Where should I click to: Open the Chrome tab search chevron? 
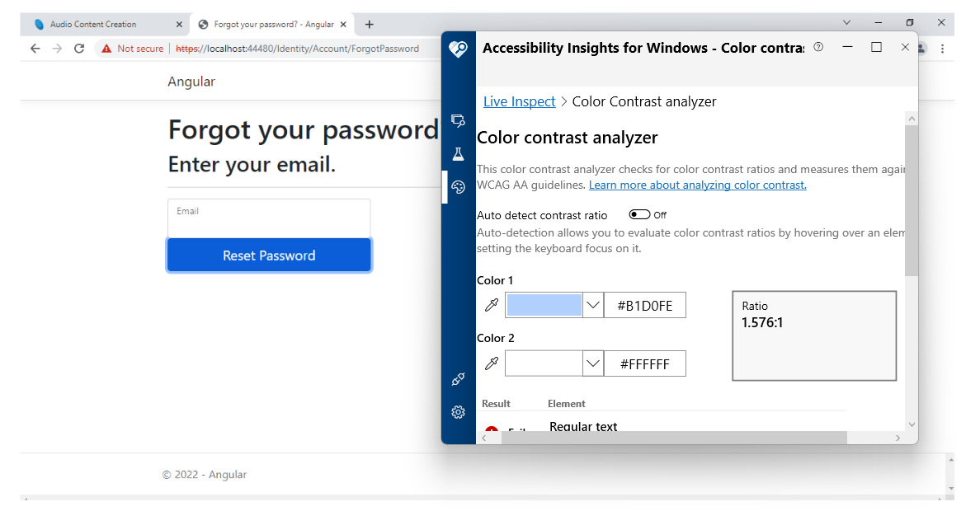pos(846,21)
